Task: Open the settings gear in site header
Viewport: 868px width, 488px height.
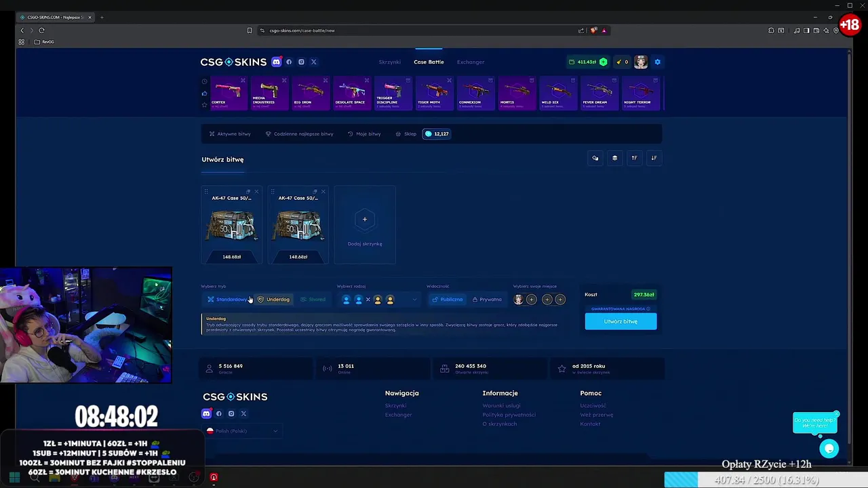Action: (657, 62)
